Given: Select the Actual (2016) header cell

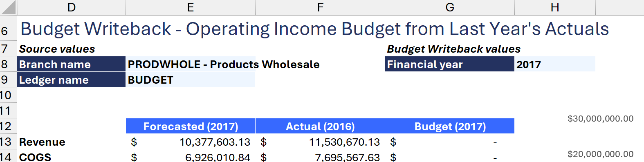Looking at the screenshot, I should (320, 126).
